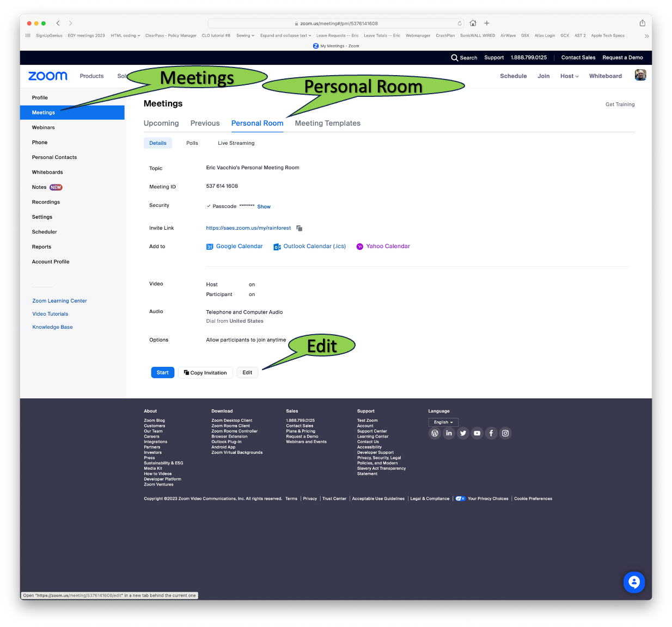Click the Safari forward arrow
672x627 pixels.
coord(70,23)
